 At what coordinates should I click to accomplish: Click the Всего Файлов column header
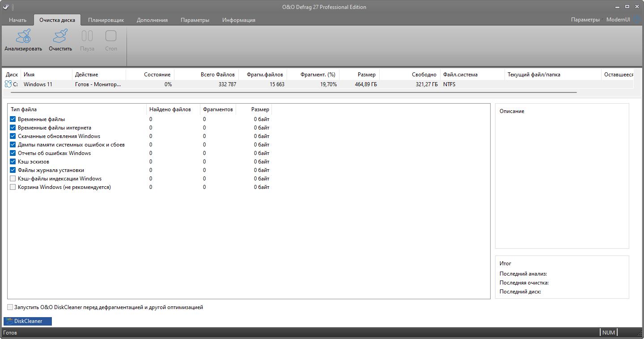click(207, 75)
